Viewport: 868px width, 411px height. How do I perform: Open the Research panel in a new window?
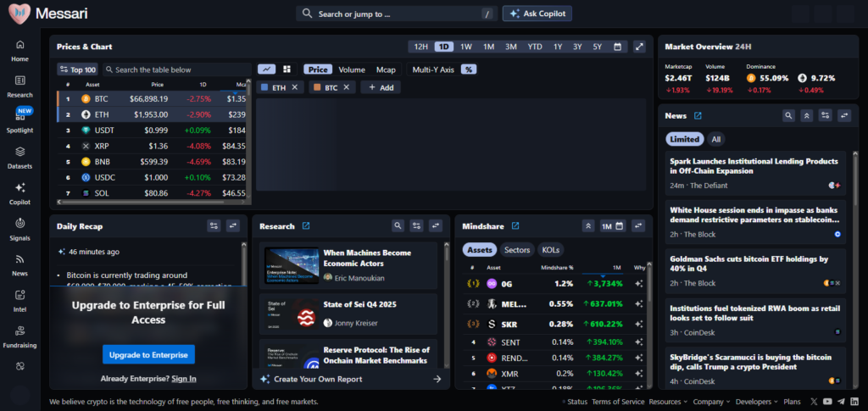coord(306,226)
